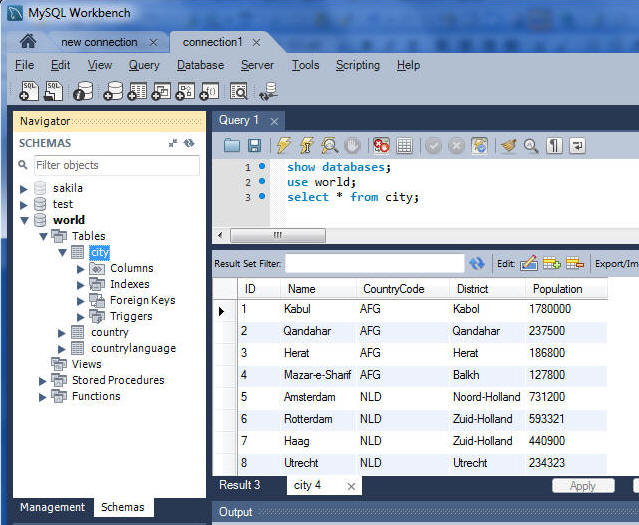Open a script file in query editor
The height and width of the screenshot is (525, 639).
click(232, 145)
